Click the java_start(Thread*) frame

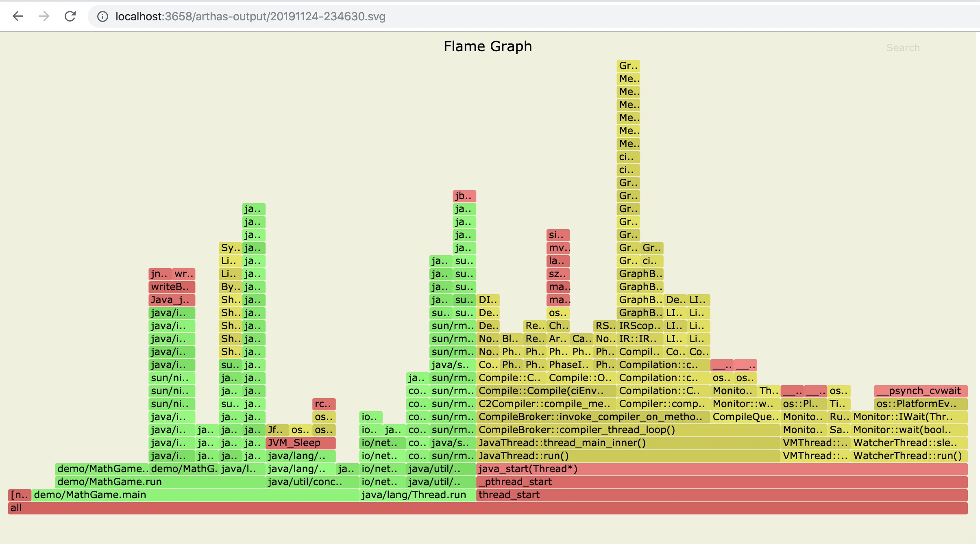click(721, 469)
